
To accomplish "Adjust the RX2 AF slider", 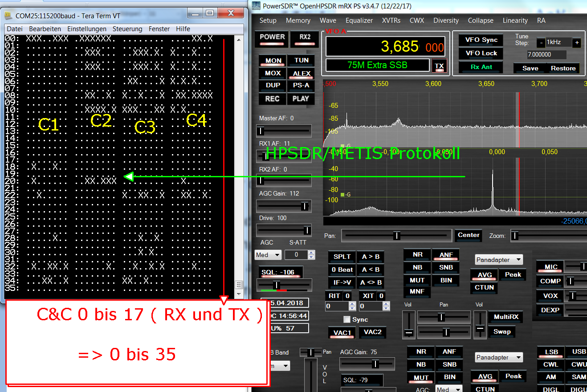I will pos(284,180).
